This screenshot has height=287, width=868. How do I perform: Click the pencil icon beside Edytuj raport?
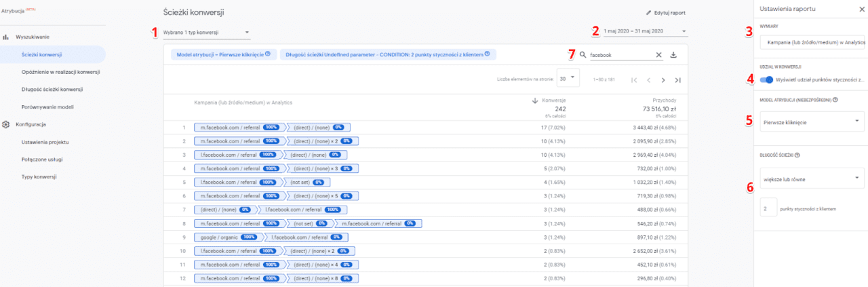click(x=649, y=13)
